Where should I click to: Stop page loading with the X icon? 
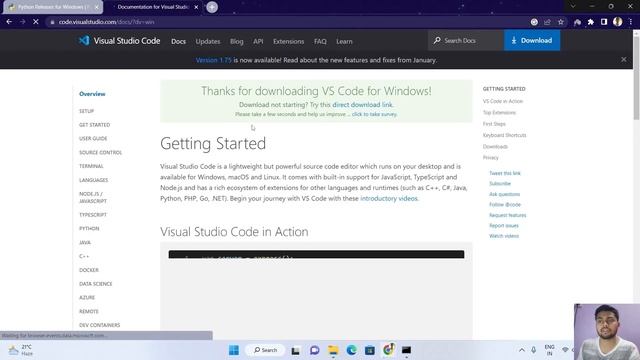[x=36, y=22]
